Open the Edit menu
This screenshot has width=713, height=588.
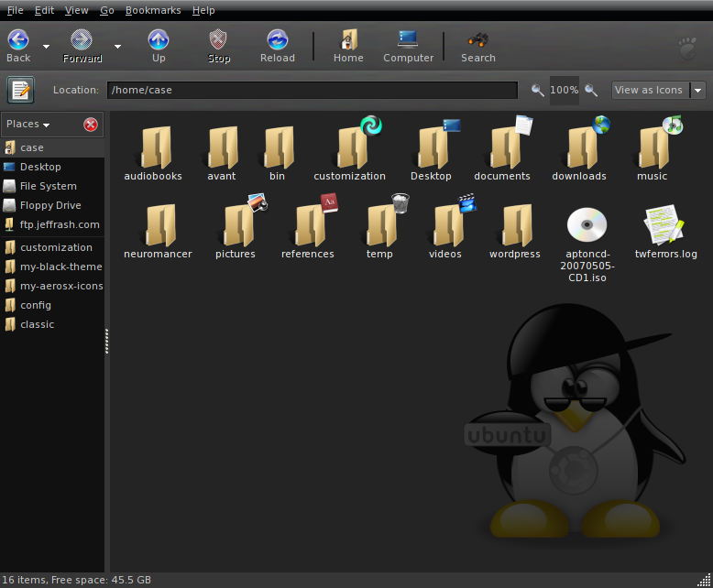tap(44, 10)
